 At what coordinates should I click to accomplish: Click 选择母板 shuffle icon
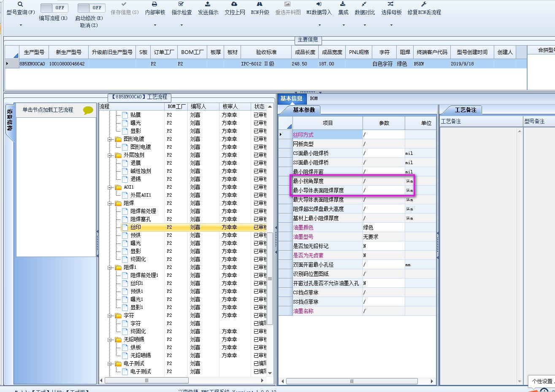point(391,4)
